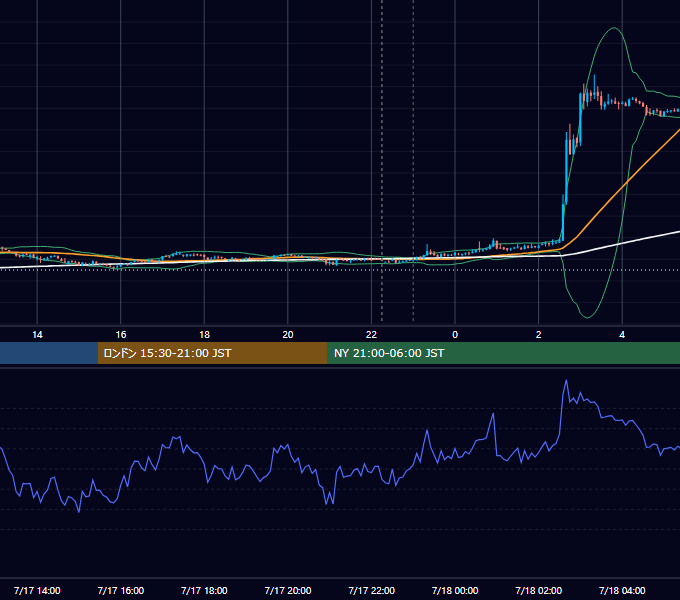
Task: Click the lower Bollinger band trough after 2
Action: pos(587,317)
